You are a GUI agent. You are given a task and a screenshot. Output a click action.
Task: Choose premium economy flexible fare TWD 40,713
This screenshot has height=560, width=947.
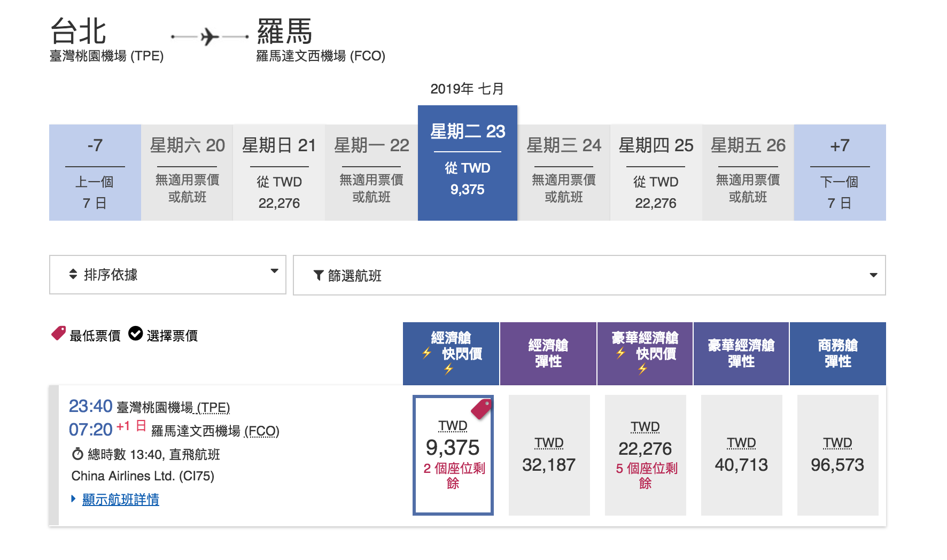(x=742, y=455)
